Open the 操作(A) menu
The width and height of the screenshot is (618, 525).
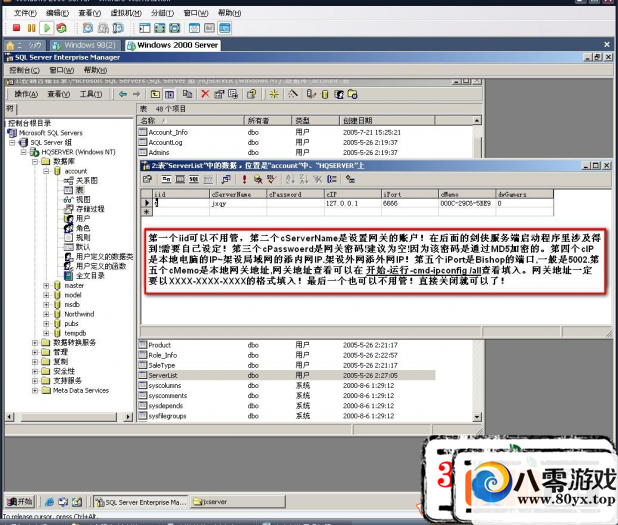[26, 94]
